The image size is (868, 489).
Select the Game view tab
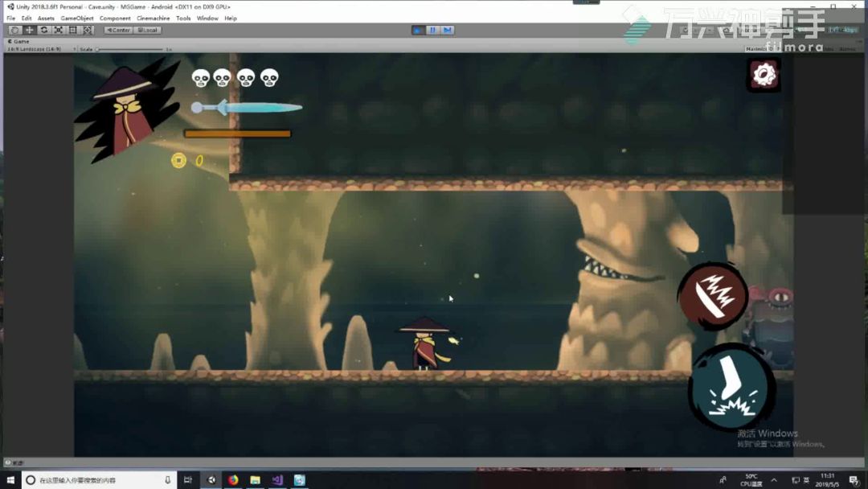click(19, 41)
